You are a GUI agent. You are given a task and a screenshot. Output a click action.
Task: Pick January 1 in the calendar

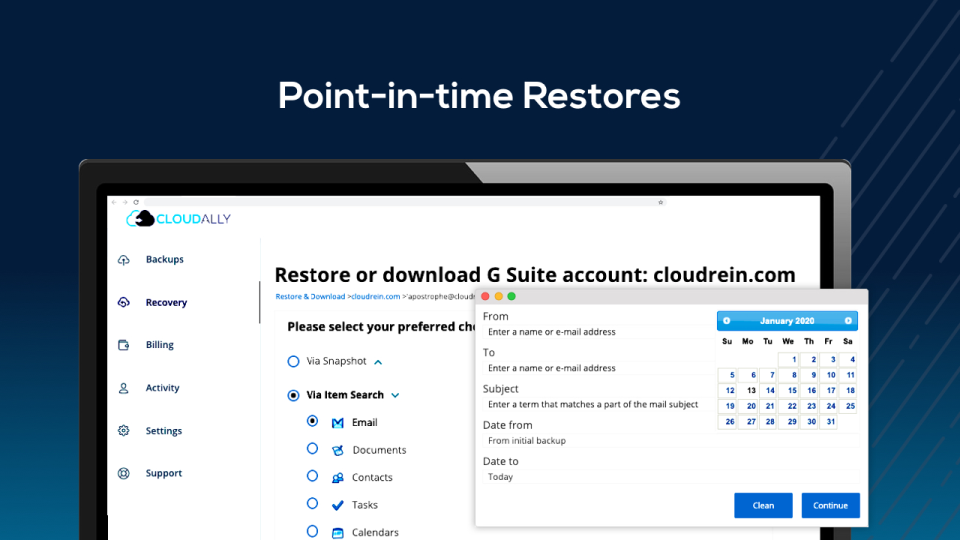click(789, 359)
